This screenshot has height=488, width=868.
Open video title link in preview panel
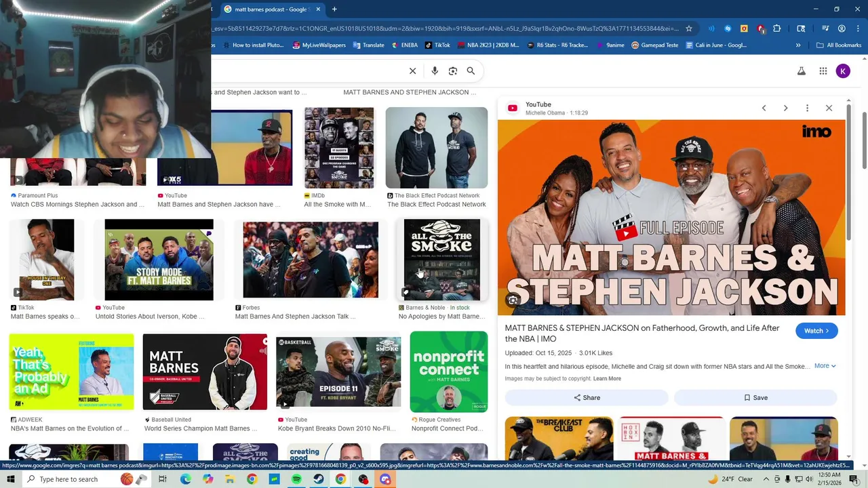(642, 333)
